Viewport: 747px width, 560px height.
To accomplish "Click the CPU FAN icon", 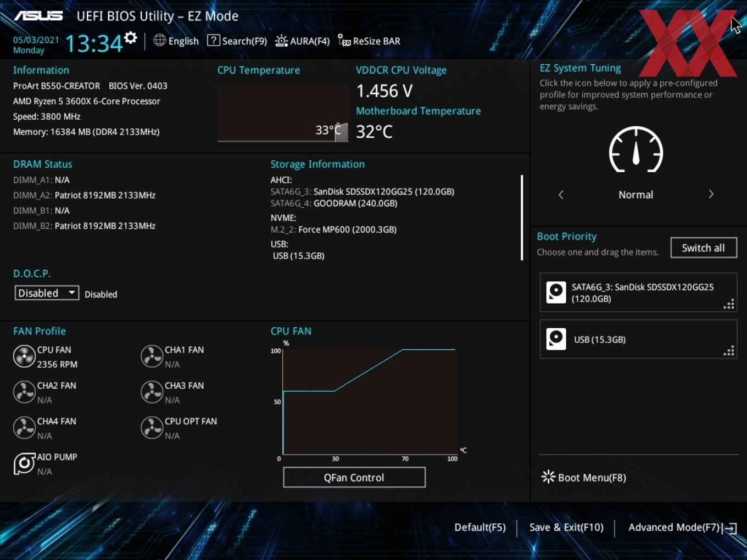I will [x=24, y=356].
